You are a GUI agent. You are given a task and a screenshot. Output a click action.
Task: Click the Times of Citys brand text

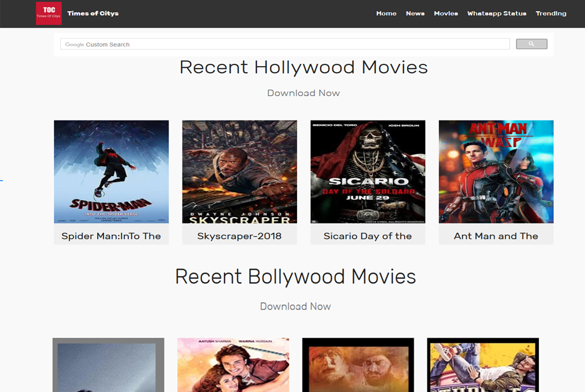93,13
